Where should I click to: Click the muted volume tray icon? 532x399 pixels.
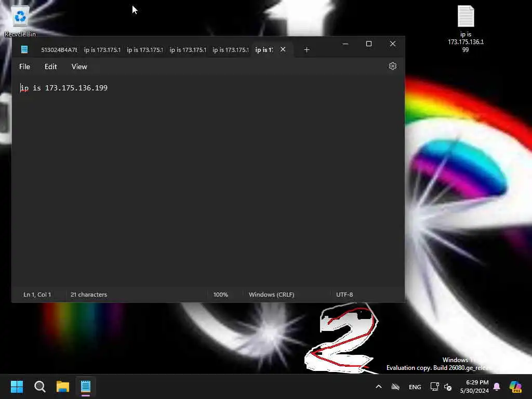(448, 387)
